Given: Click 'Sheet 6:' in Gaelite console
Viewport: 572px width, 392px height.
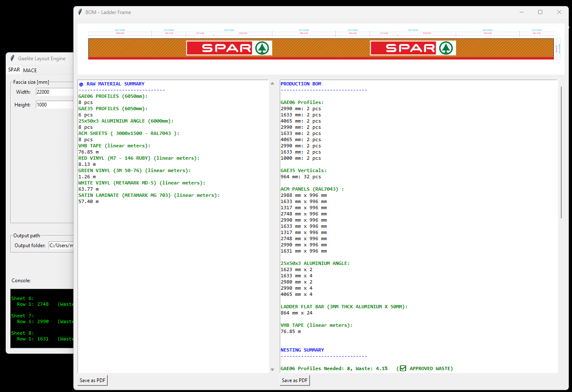Looking at the screenshot, I should coord(23,298).
